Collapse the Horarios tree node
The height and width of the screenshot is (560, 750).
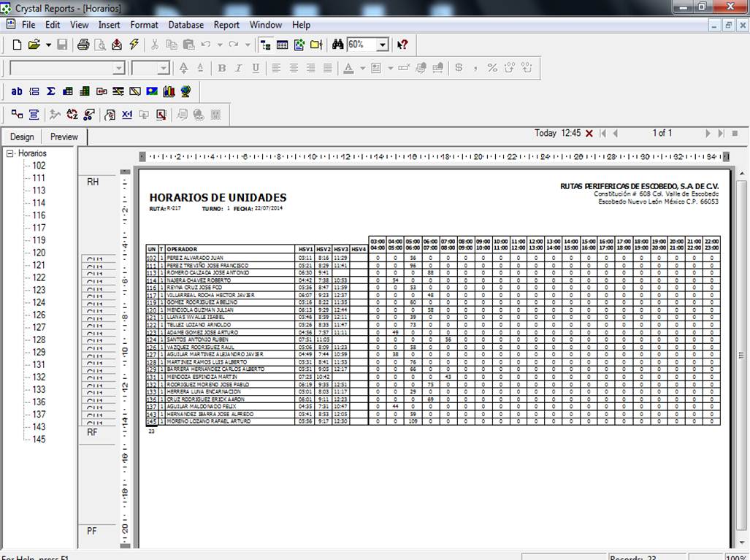pyautogui.click(x=9, y=153)
